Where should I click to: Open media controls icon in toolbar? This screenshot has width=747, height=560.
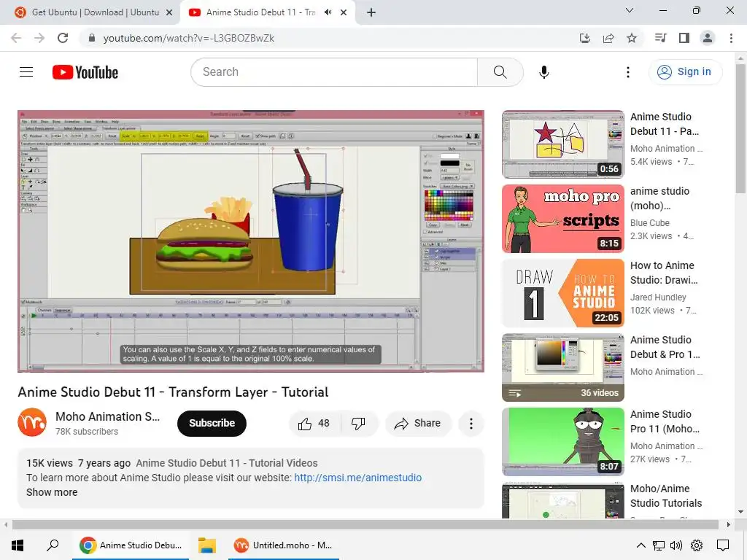660,38
